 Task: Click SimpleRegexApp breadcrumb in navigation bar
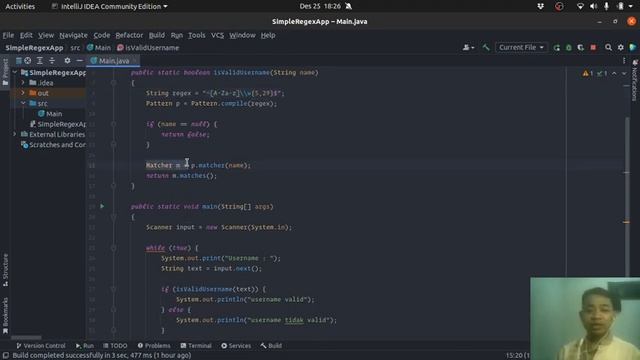[34, 48]
